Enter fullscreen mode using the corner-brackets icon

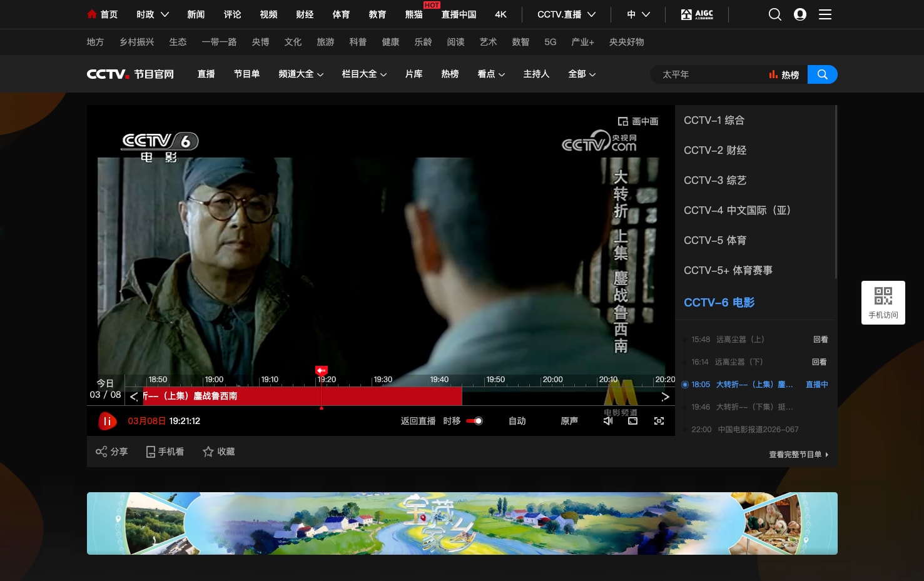(659, 421)
